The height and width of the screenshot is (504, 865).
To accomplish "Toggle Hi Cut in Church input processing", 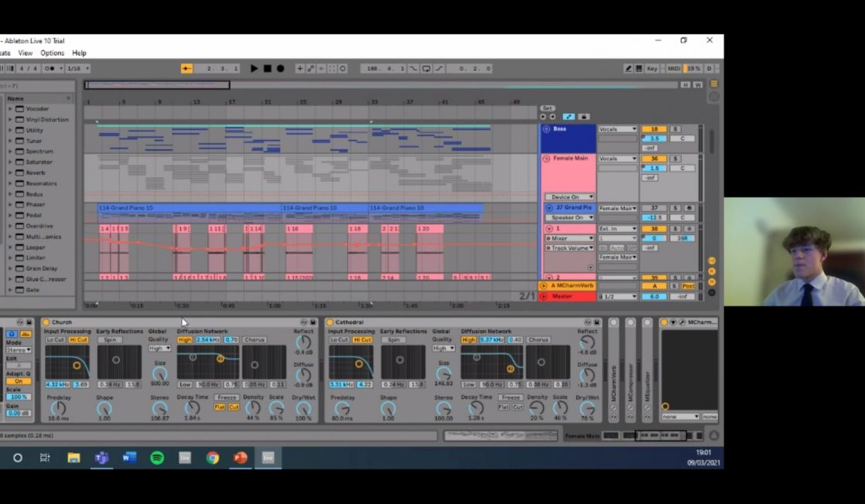I will click(78, 339).
